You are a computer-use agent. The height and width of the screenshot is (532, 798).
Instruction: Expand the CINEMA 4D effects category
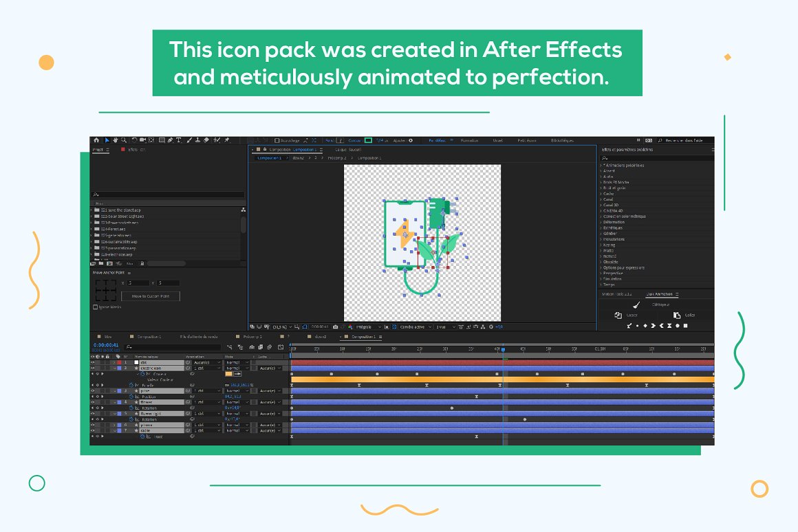tap(601, 210)
